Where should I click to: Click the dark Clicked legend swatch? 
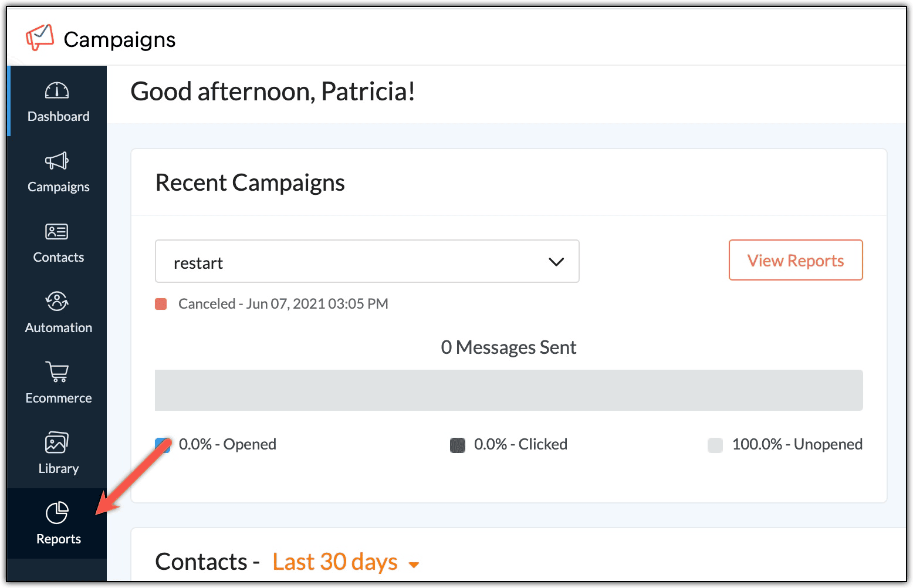click(x=458, y=445)
